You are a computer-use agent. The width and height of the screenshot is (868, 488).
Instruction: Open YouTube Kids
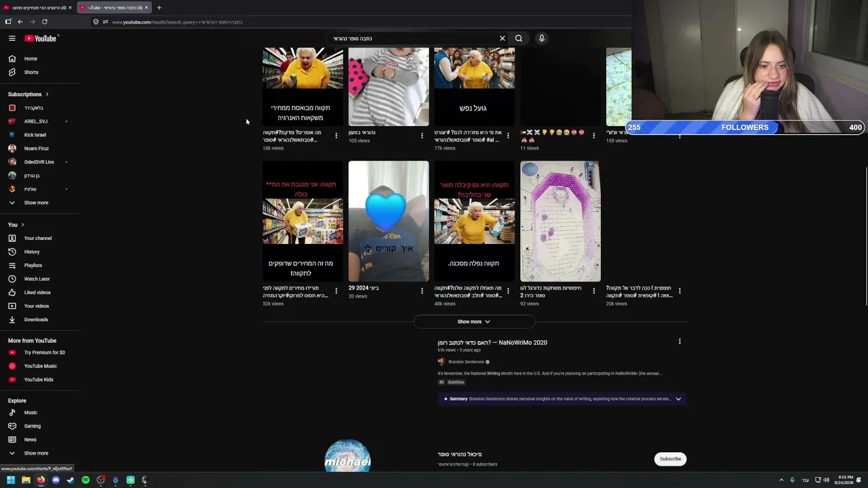tap(39, 380)
